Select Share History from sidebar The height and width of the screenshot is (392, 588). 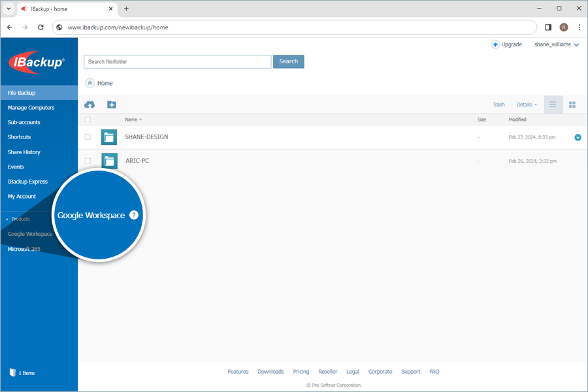24,152
